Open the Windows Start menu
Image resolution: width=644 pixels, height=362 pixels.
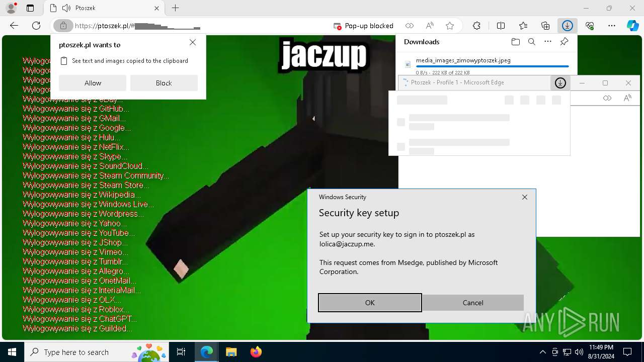click(12, 352)
